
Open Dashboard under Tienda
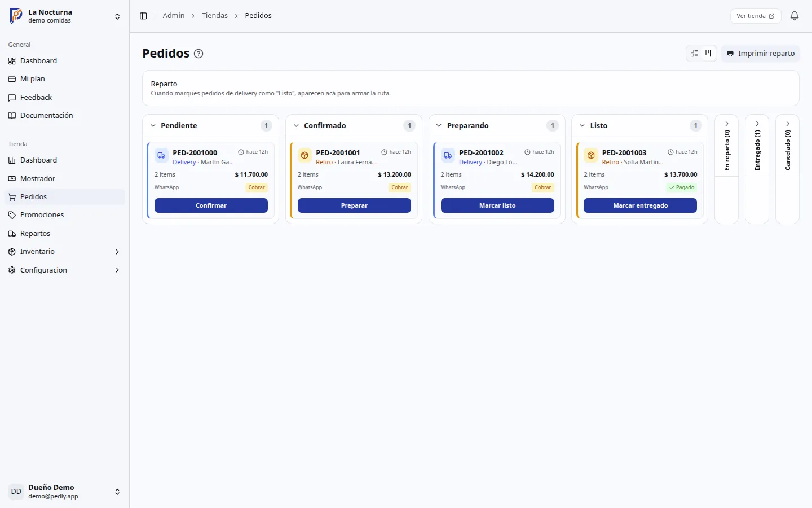click(65, 160)
